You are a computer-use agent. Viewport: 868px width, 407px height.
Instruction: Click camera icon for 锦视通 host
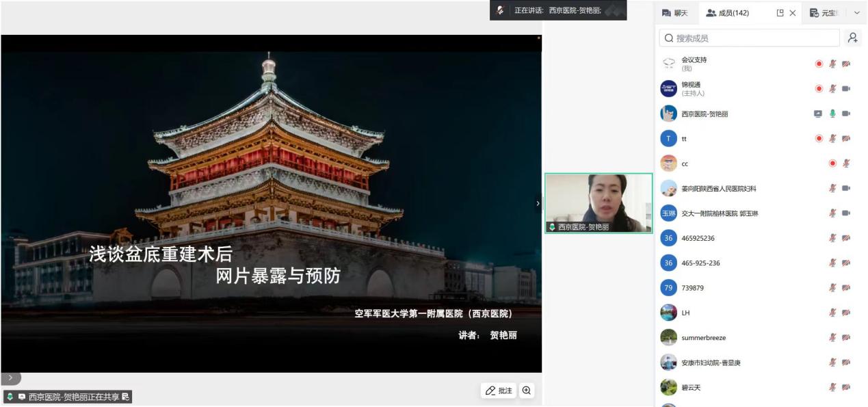click(x=846, y=89)
